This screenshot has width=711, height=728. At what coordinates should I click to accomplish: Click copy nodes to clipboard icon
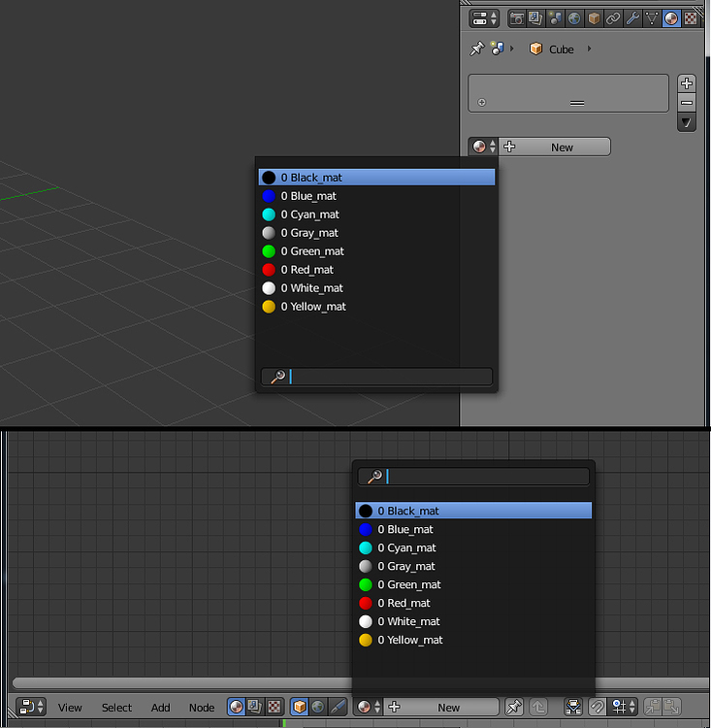pyautogui.click(x=653, y=707)
